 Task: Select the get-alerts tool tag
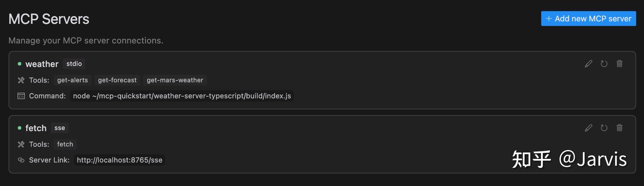(73, 80)
